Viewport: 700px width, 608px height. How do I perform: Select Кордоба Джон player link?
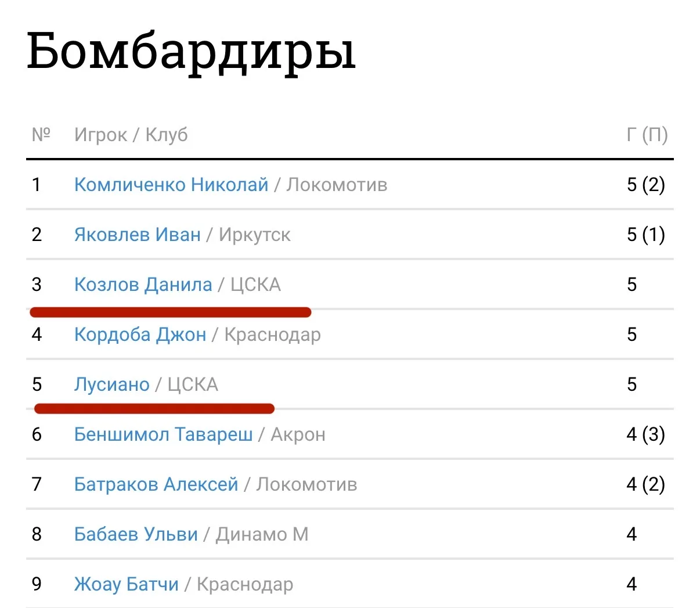pyautogui.click(x=140, y=334)
